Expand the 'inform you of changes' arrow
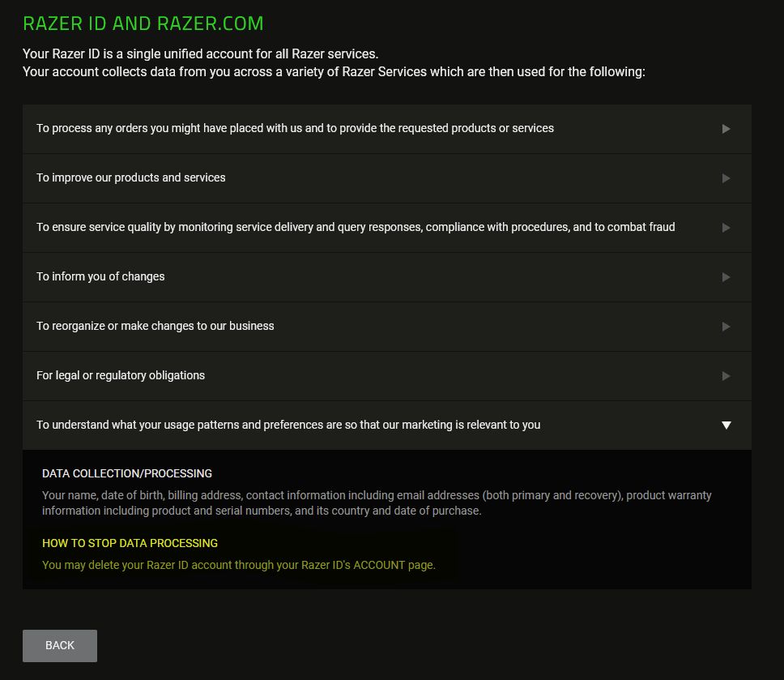Screen dimensions: 784x680 pos(726,277)
